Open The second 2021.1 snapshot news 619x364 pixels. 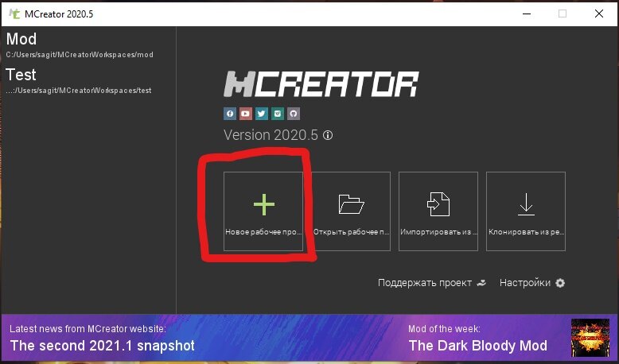103,346
